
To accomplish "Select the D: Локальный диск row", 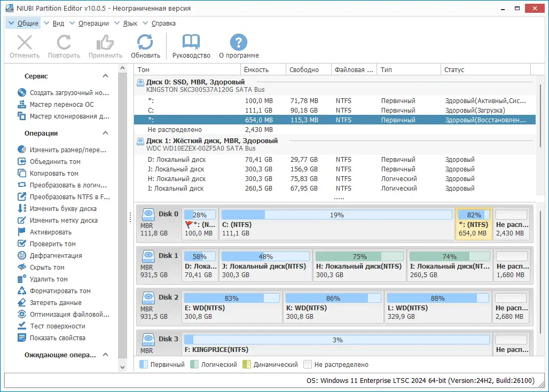I will click(176, 160).
